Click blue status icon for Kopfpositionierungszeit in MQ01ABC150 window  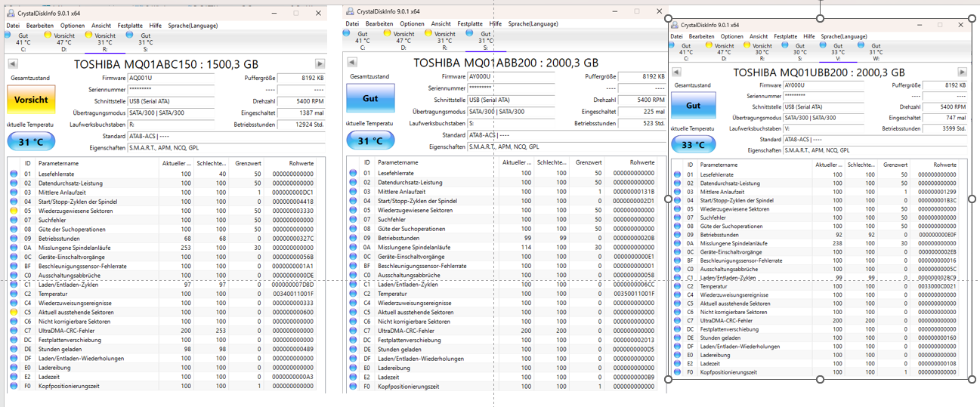tap(14, 387)
